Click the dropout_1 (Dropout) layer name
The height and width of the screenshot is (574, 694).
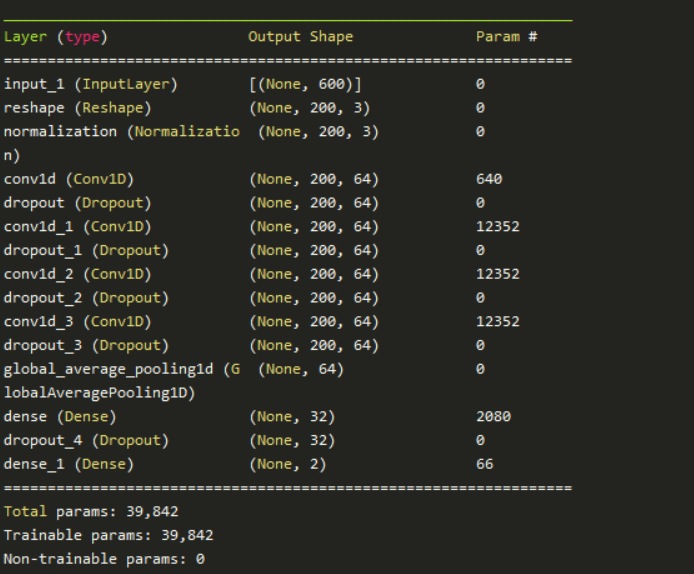point(86,250)
